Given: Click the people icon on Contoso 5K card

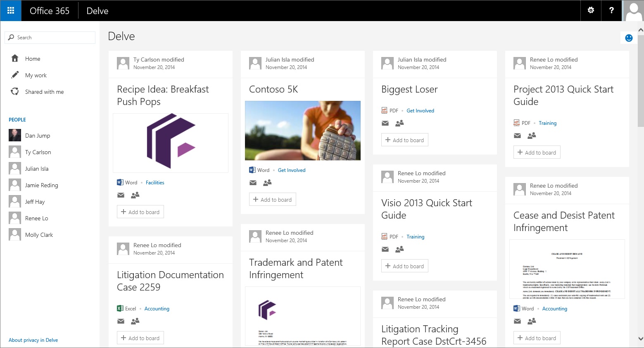Looking at the screenshot, I should click(x=267, y=182).
